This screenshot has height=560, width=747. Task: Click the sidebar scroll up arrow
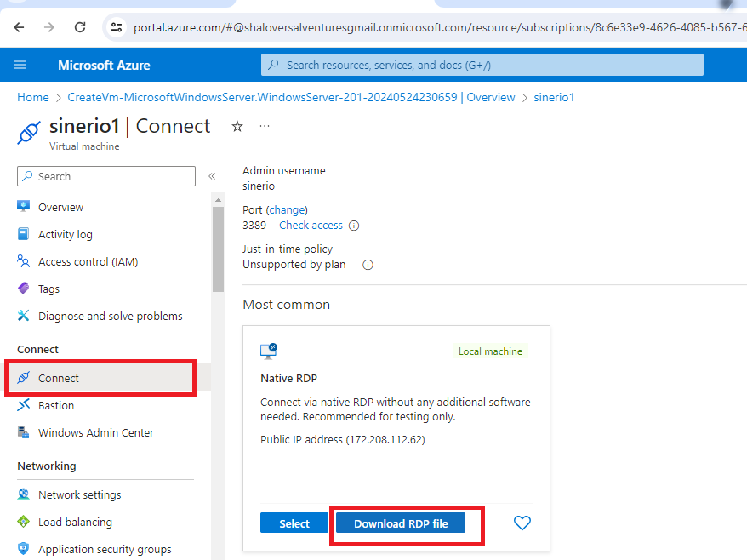[x=218, y=200]
